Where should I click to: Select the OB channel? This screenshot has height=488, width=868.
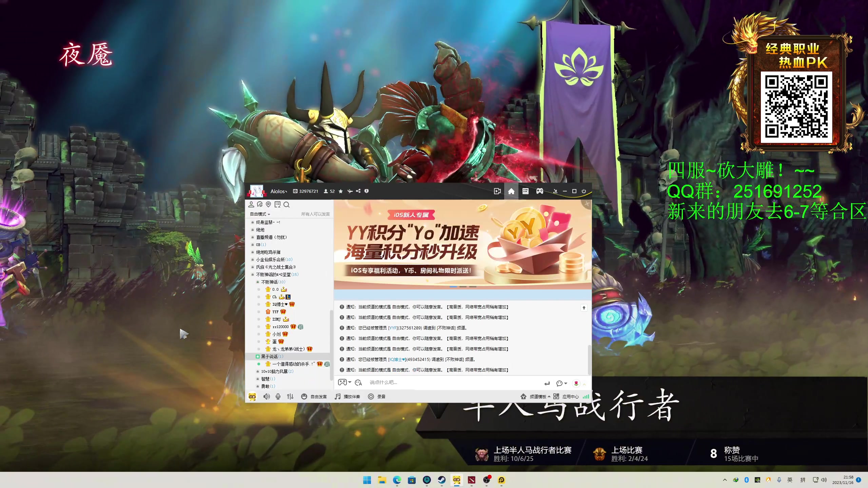[261, 245]
